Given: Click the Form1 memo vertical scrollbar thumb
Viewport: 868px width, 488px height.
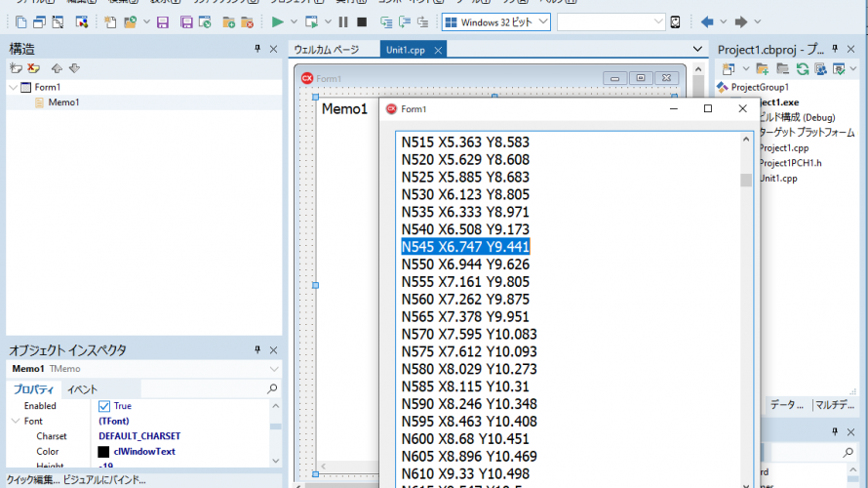Looking at the screenshot, I should (x=746, y=180).
